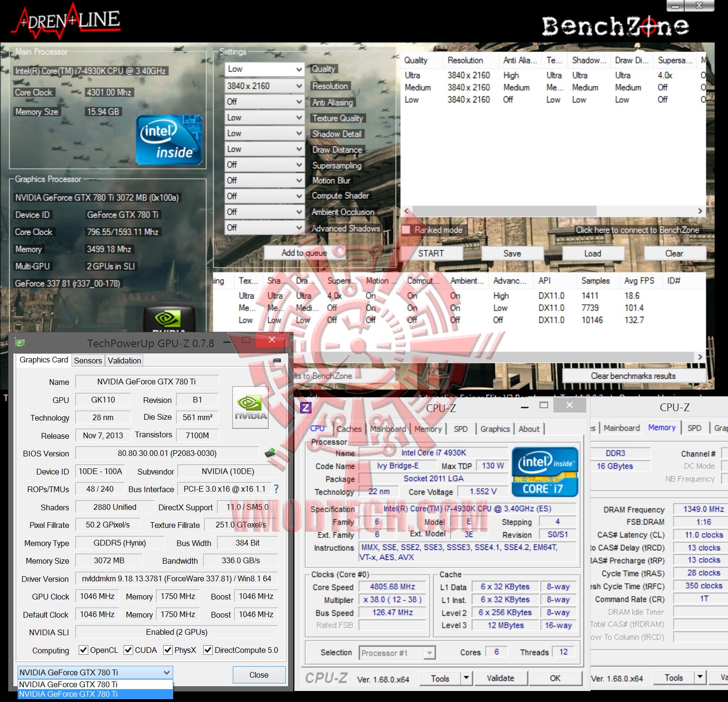Click the OK button in CPU-Z
Image resolution: width=728 pixels, height=702 pixels.
tap(555, 678)
